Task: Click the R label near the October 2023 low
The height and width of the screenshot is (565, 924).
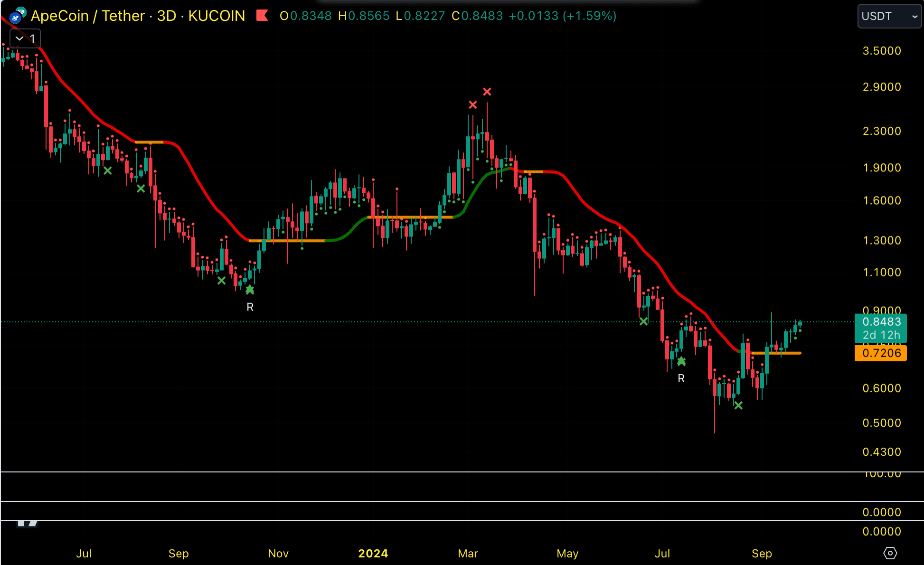Action: click(250, 307)
